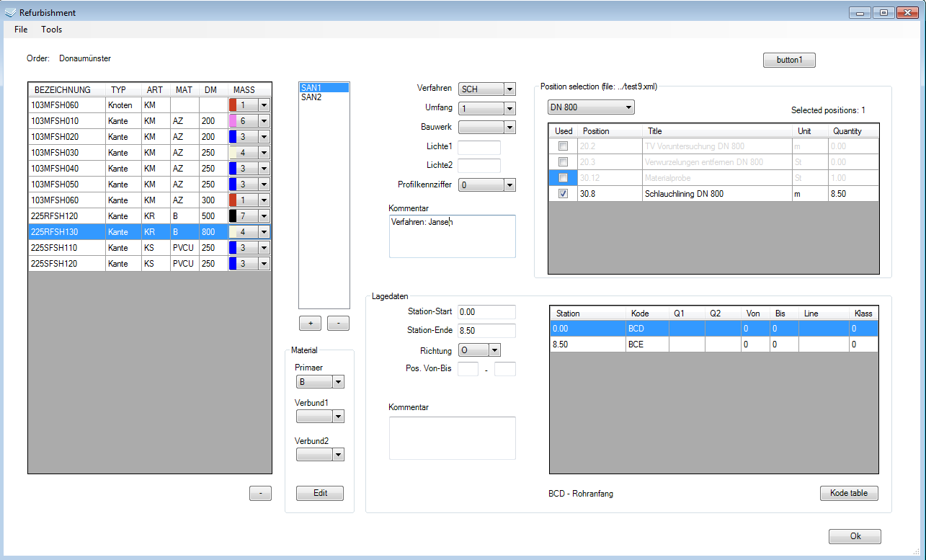This screenshot has height=560, width=926.
Task: Click the Refurbishment app icon in title bar
Action: (10, 12)
